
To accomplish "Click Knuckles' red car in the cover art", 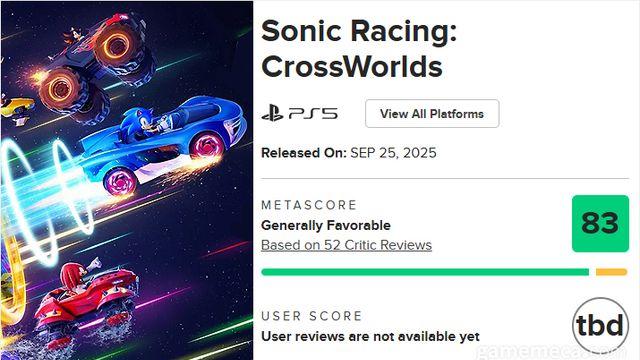I will [88, 300].
